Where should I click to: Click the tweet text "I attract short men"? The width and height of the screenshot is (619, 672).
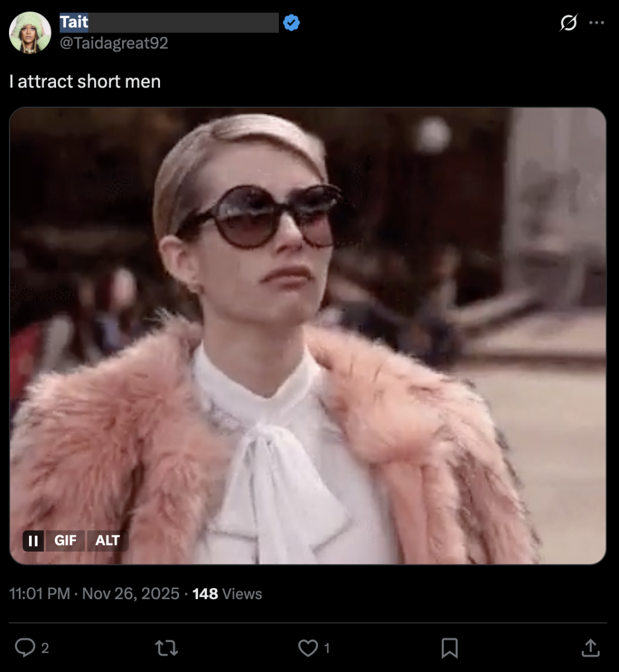(x=85, y=82)
